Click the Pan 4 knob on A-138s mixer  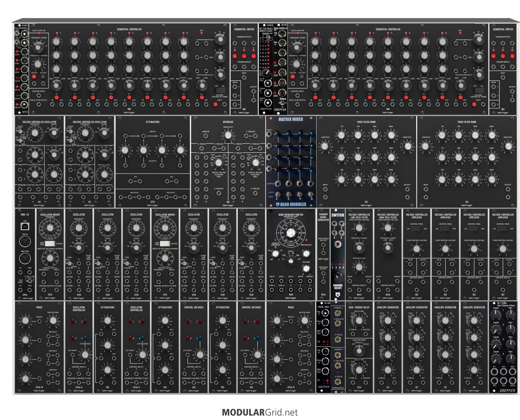(511, 359)
